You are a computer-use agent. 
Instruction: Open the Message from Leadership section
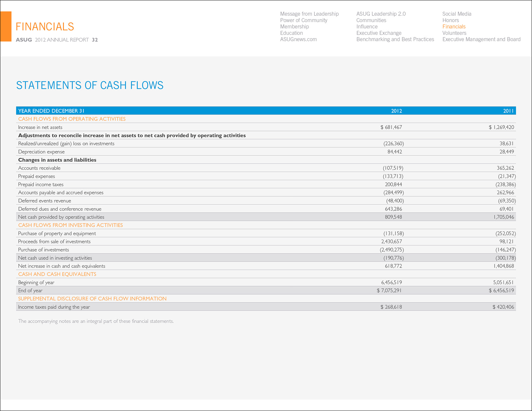309,14
